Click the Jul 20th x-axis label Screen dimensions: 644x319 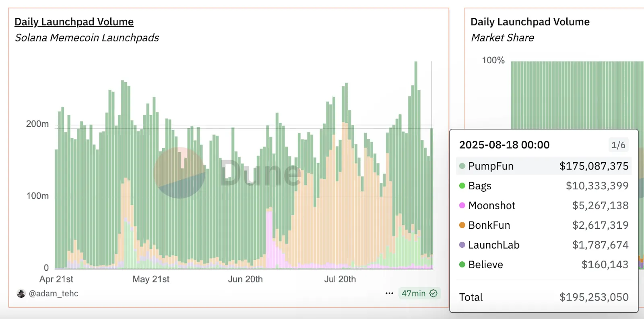[x=340, y=279]
